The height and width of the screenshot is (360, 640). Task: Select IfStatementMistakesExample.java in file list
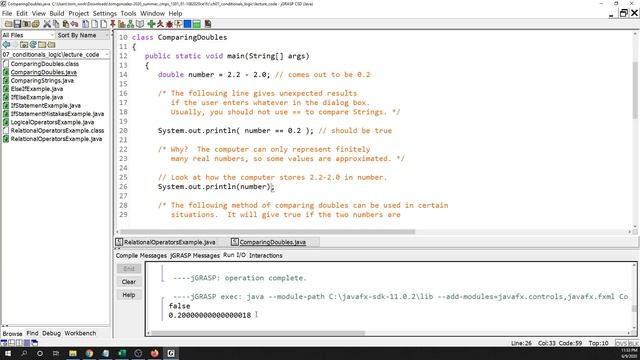[57, 114]
